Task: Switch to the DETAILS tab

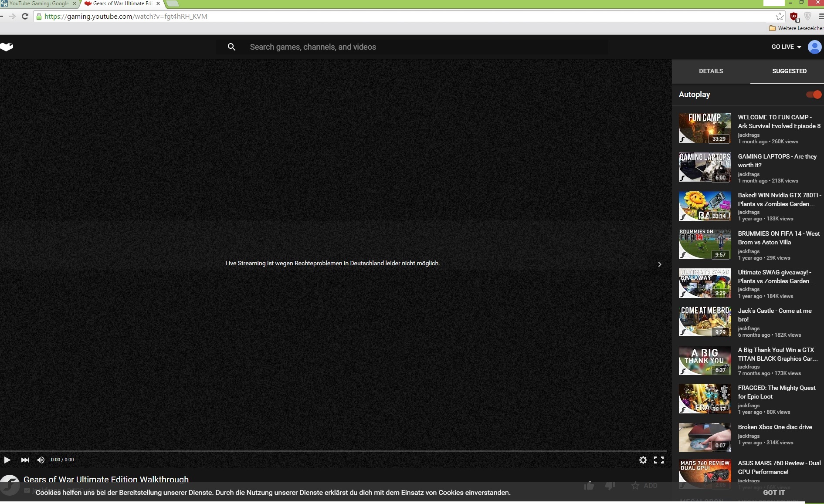Action: pyautogui.click(x=711, y=71)
